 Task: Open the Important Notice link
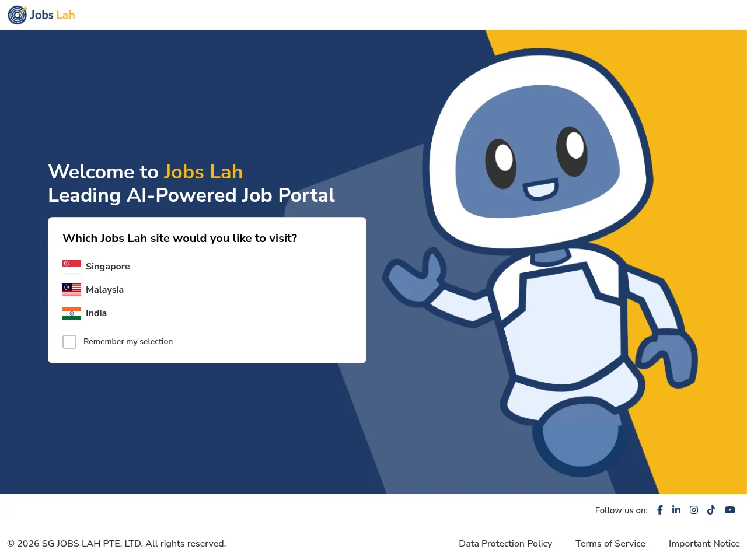coord(704,544)
